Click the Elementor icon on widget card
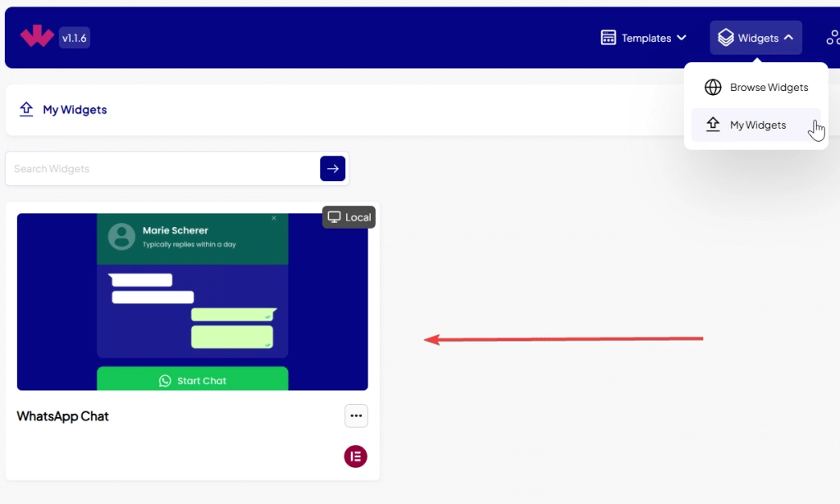Viewport: 840px width, 504px height. [x=356, y=456]
